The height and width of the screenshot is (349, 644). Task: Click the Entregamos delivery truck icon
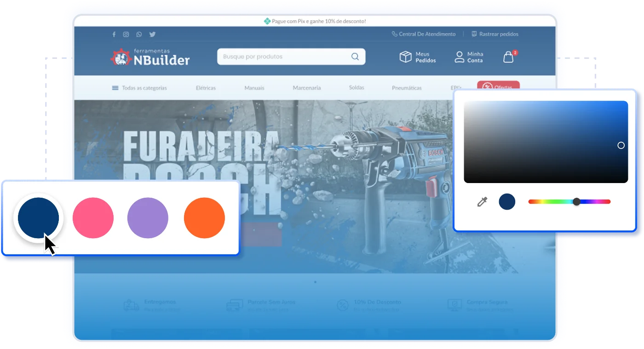131,305
